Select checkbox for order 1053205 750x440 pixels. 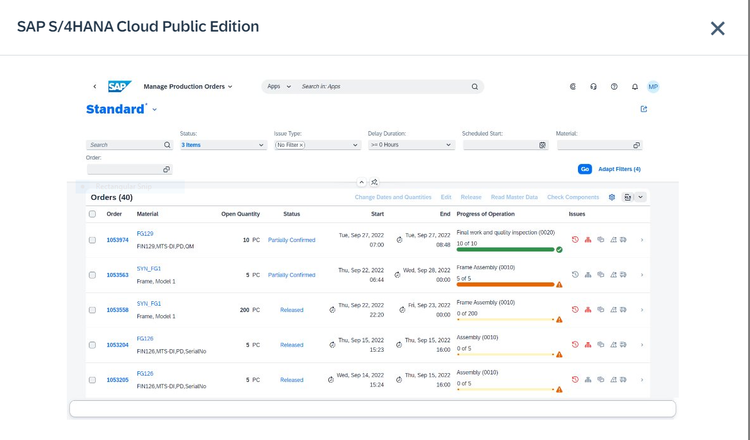coord(92,380)
